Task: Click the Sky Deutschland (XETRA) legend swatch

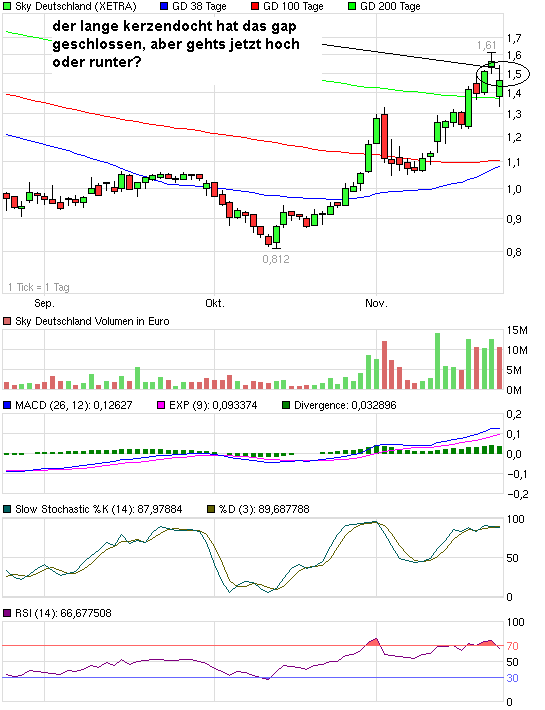Action: 7,6
